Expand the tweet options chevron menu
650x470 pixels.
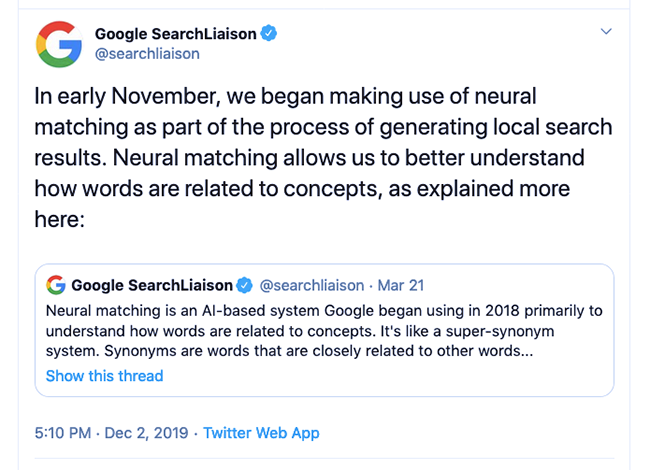[606, 31]
